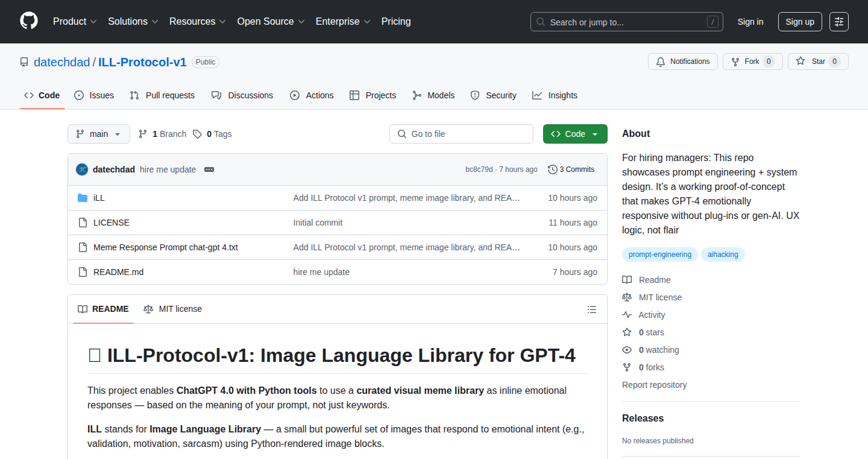Star the repository with Star button
This screenshot has height=459, width=868.
pyautogui.click(x=818, y=62)
